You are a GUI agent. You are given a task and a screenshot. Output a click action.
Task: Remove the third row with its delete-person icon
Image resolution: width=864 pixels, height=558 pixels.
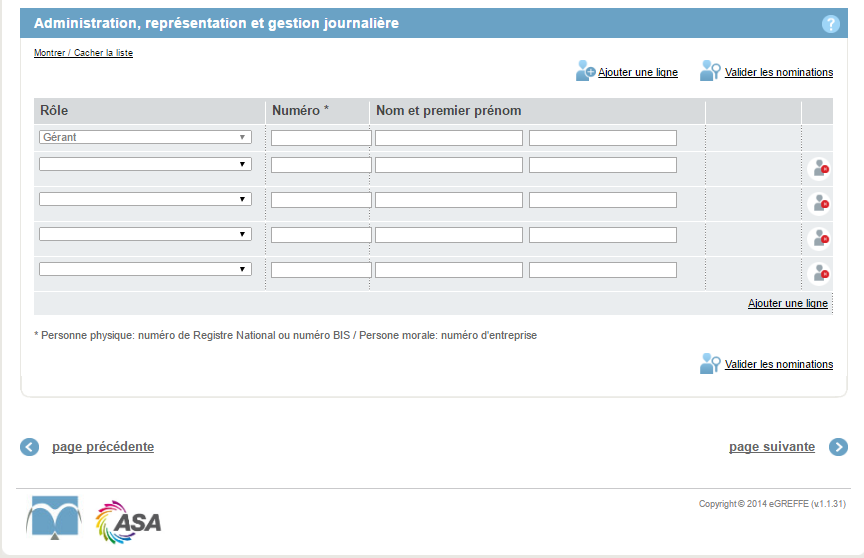[x=819, y=204]
